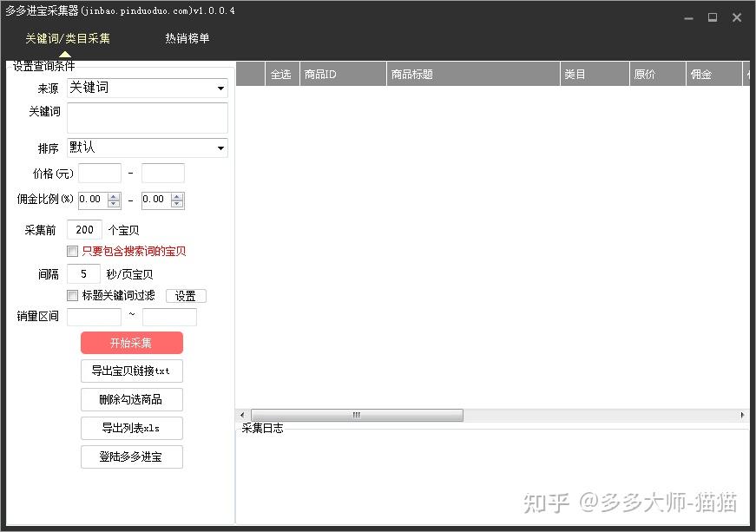Increase the minimum 佣金比例 spinner value
This screenshot has width=756, height=532.
pyautogui.click(x=114, y=196)
